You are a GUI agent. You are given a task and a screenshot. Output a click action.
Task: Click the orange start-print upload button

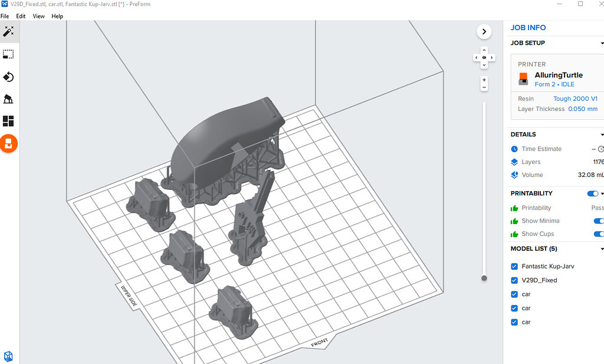9,143
